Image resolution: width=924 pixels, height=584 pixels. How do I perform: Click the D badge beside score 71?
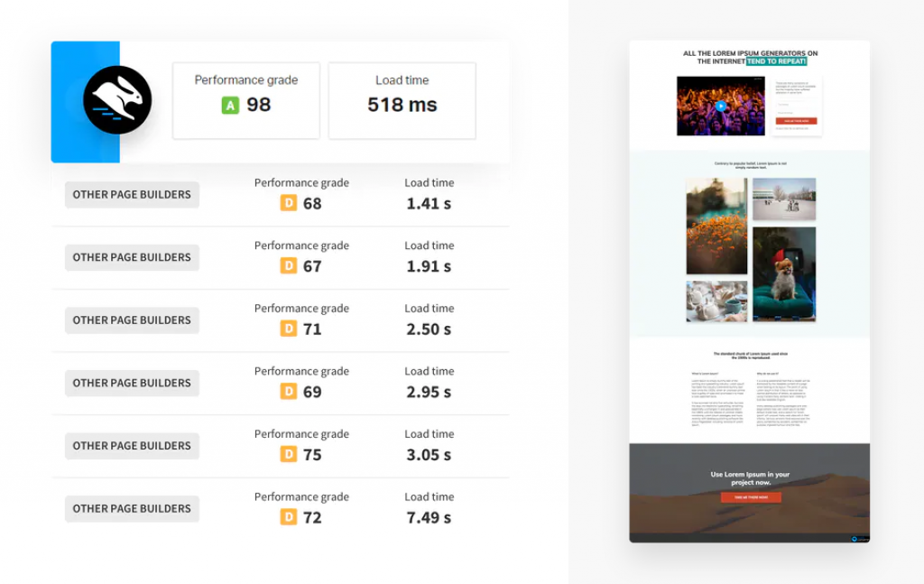[x=289, y=329]
